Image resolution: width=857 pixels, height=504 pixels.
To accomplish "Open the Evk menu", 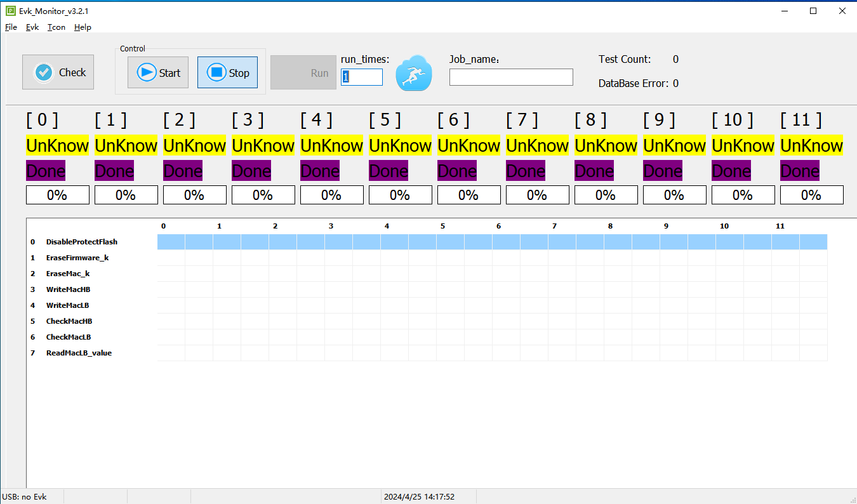I will coord(32,27).
